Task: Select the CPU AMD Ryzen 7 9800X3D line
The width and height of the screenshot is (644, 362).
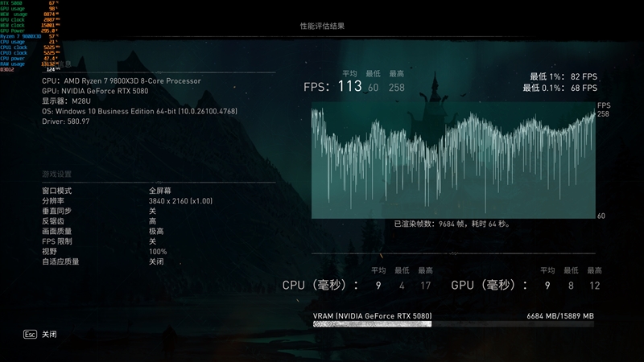Action: (122, 81)
